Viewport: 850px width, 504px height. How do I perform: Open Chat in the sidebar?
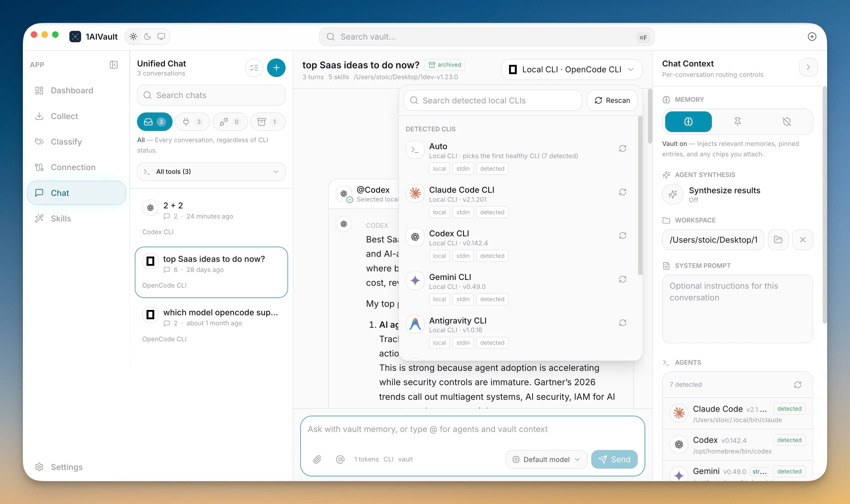76,193
